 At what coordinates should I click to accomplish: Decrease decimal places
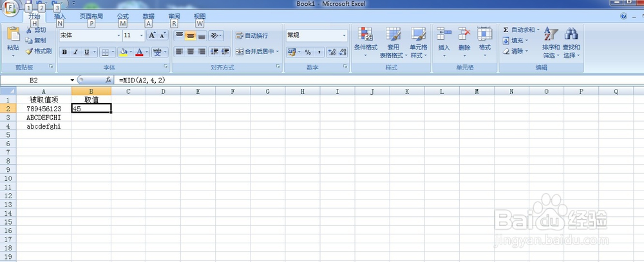tap(343, 52)
